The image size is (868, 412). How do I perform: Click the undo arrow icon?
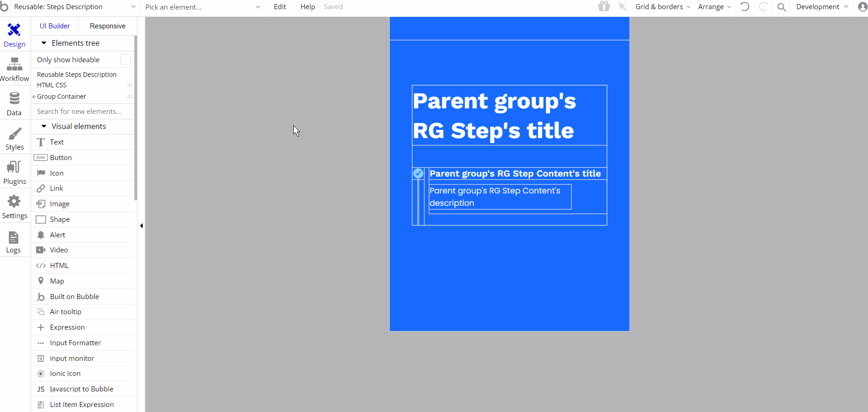click(x=745, y=6)
